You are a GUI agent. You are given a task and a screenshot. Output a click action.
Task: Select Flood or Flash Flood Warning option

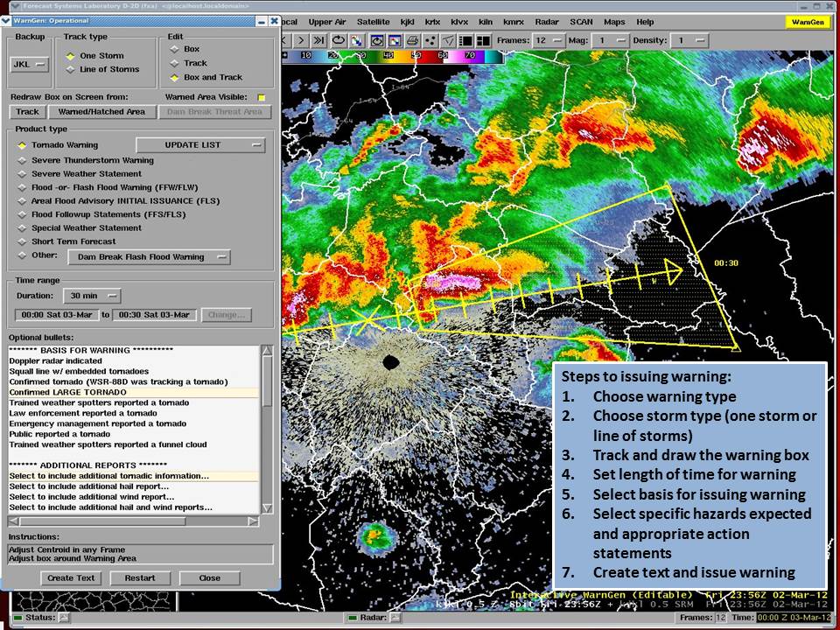22,187
